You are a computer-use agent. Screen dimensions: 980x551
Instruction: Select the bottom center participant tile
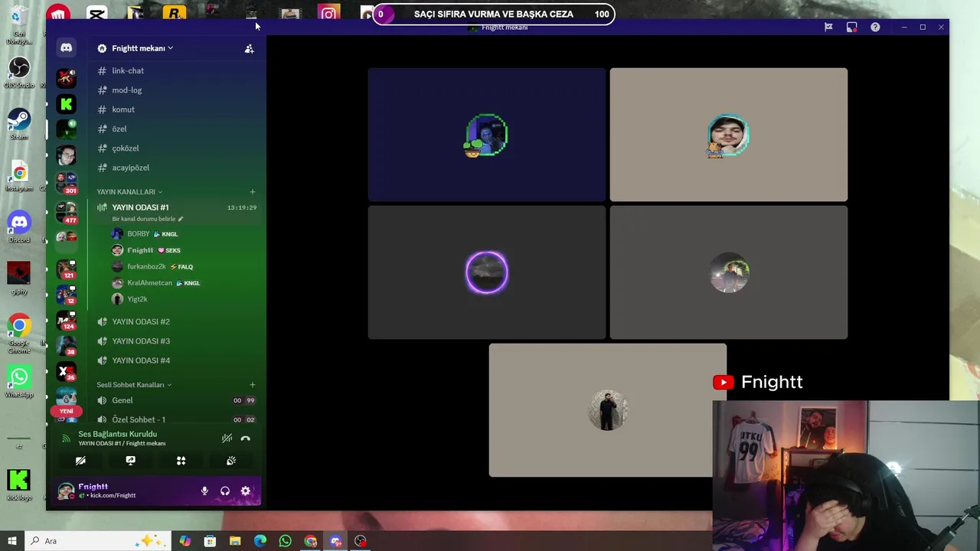pos(608,410)
